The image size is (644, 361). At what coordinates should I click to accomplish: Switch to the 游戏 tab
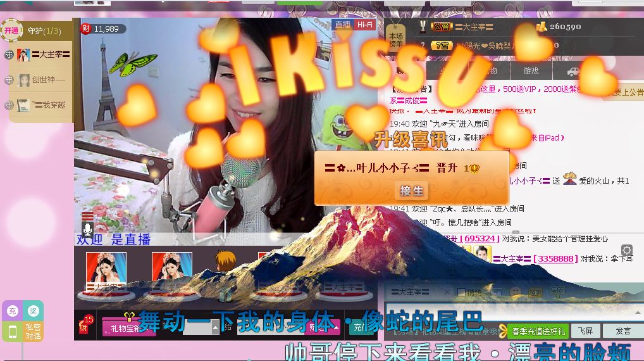(531, 71)
